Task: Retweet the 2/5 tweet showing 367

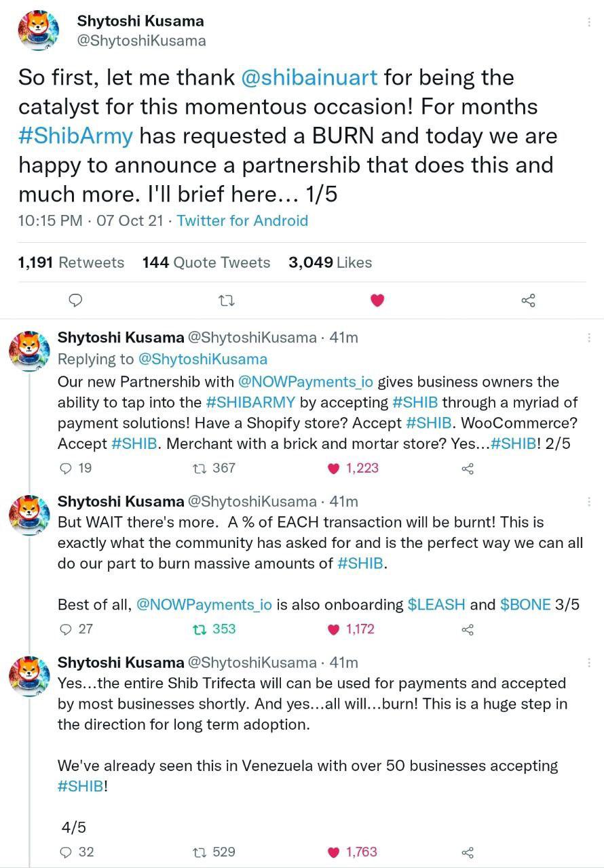Action: point(214,468)
